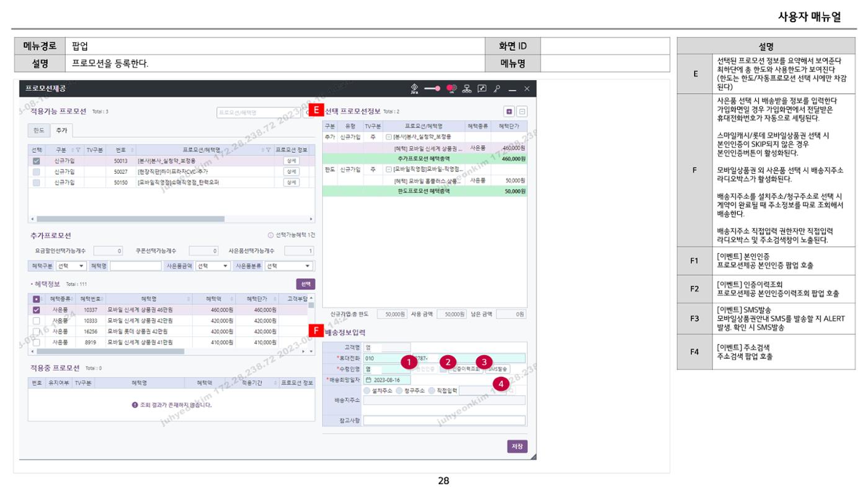868x489 pixels.
Task: Click the filter icon in 프로모션/혜택명 header of left grid
Action: (268, 150)
